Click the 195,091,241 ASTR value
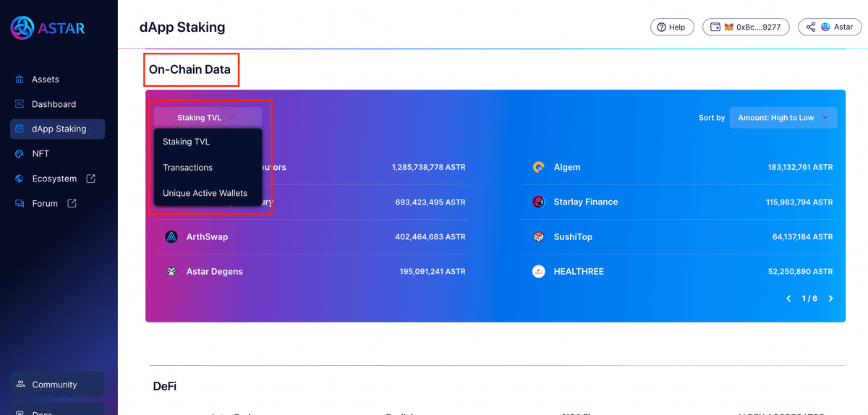The width and height of the screenshot is (868, 415). [x=433, y=272]
